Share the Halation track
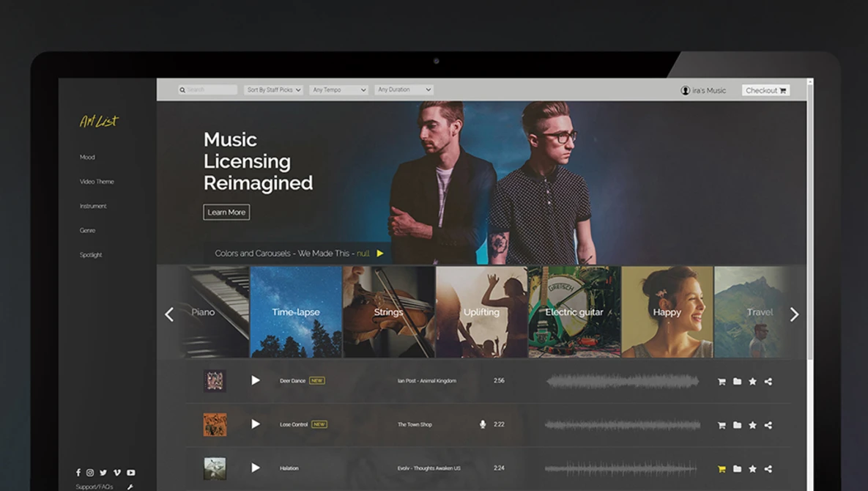The image size is (868, 491). click(768, 469)
